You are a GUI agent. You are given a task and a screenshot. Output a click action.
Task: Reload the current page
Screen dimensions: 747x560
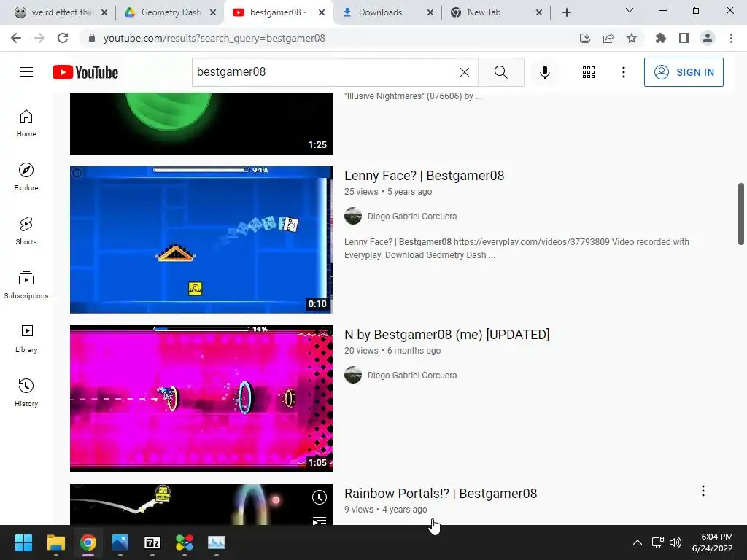[63, 38]
